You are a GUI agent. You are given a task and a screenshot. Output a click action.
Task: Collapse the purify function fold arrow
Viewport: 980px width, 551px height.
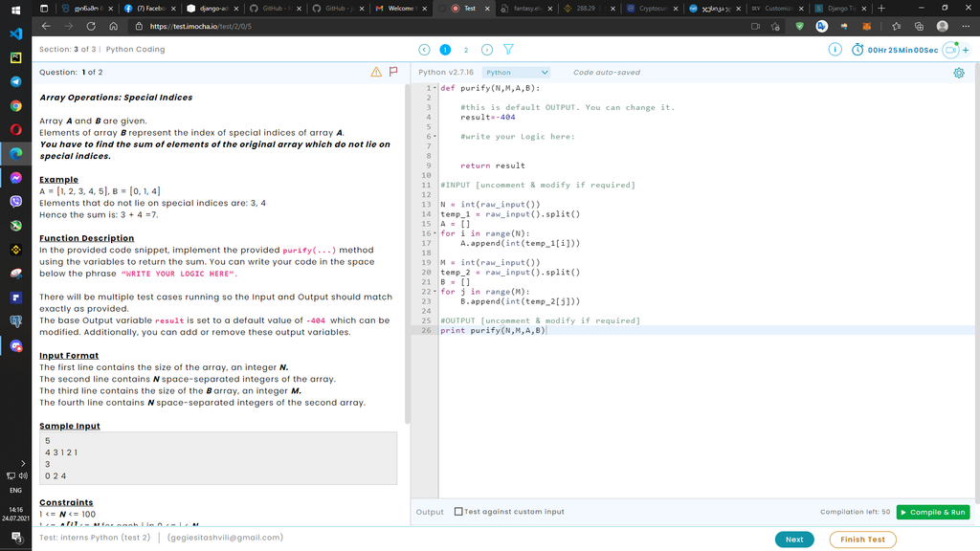pyautogui.click(x=435, y=88)
